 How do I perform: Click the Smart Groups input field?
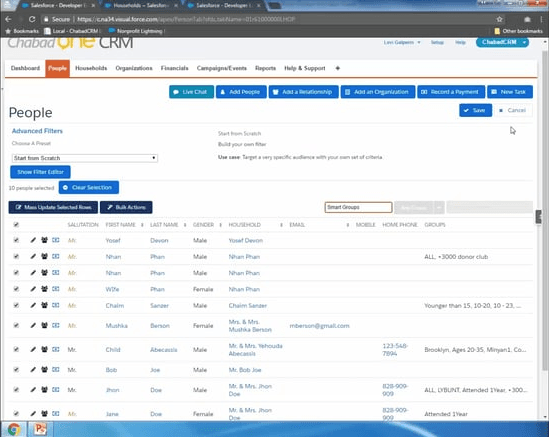358,207
